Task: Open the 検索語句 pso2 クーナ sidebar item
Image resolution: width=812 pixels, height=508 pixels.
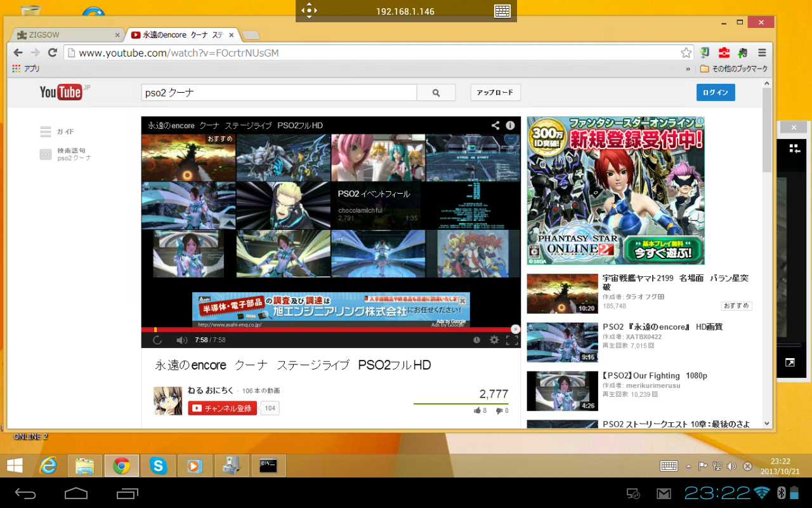Action: (x=66, y=154)
